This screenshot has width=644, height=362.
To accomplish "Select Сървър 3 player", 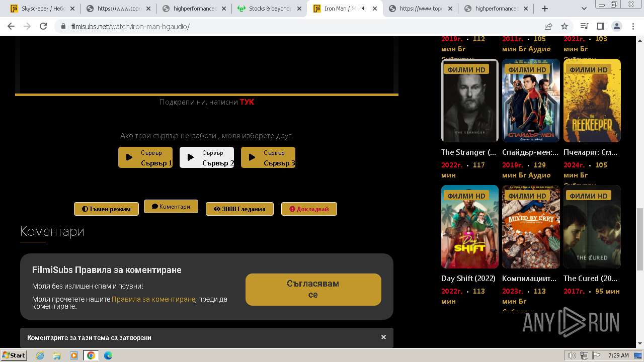I will (x=268, y=157).
